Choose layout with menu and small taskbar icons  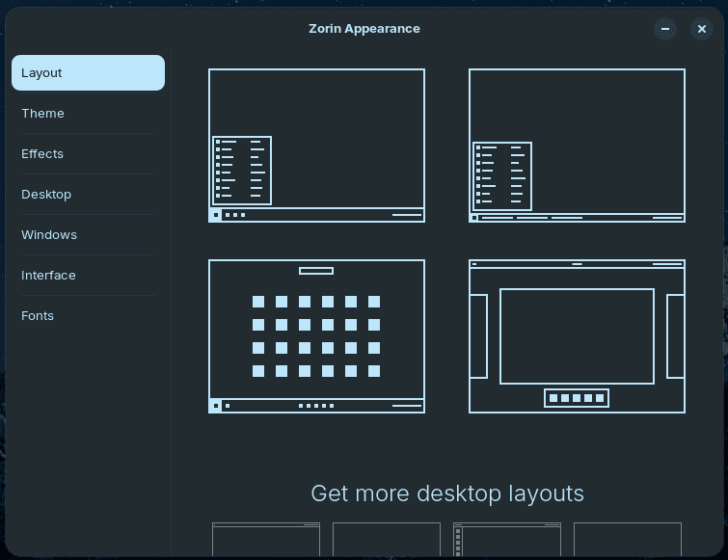click(x=316, y=146)
